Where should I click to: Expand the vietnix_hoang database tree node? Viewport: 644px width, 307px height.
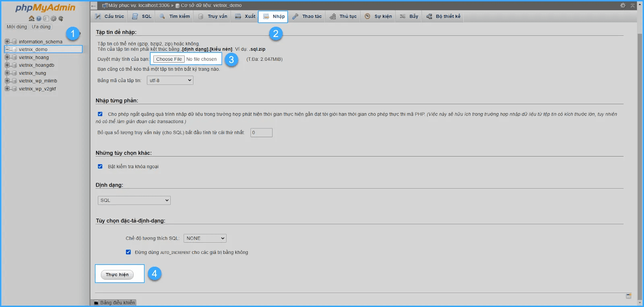click(7, 58)
